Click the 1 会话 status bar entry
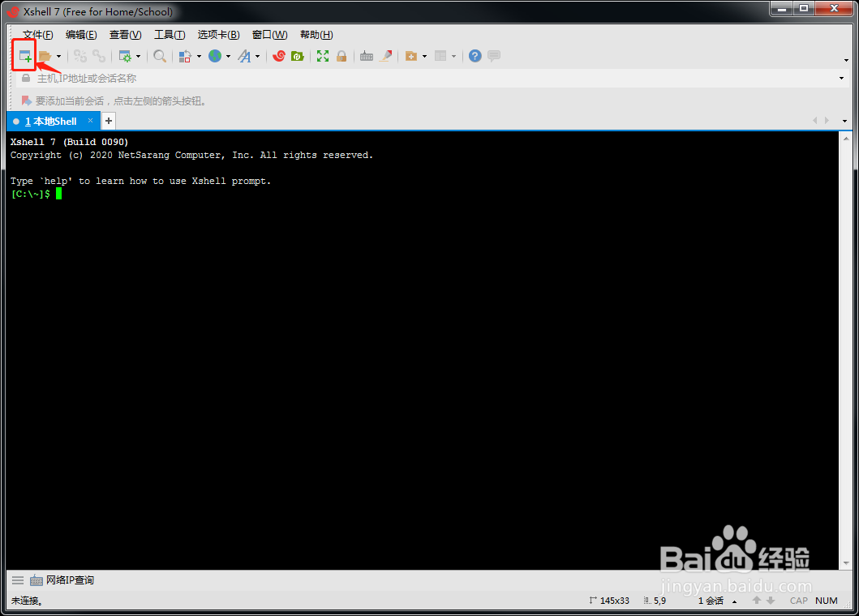 pos(711,601)
